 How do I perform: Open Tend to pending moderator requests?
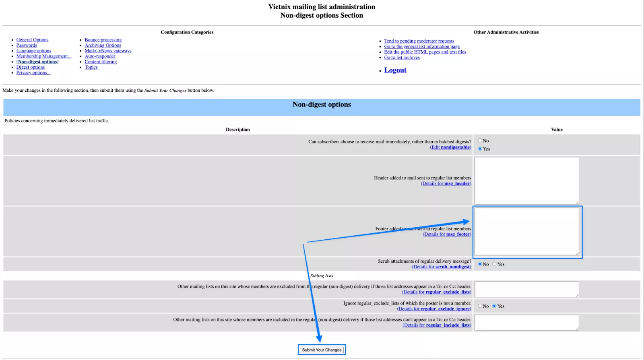419,41
